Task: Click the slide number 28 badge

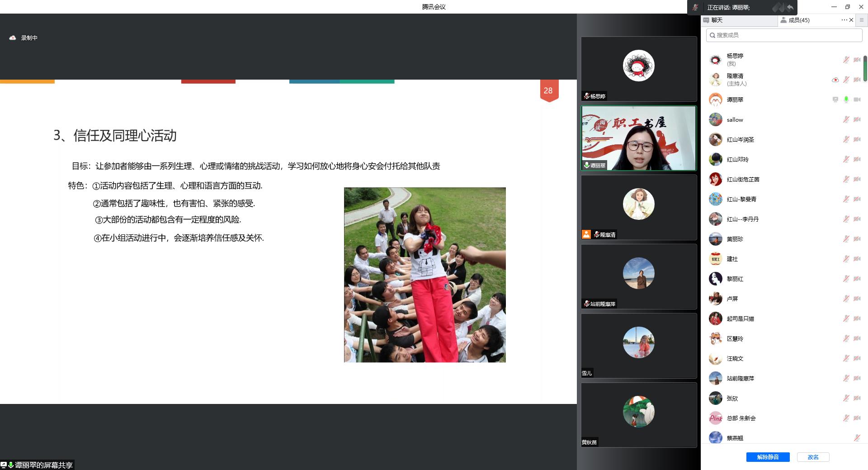Action: click(x=549, y=90)
